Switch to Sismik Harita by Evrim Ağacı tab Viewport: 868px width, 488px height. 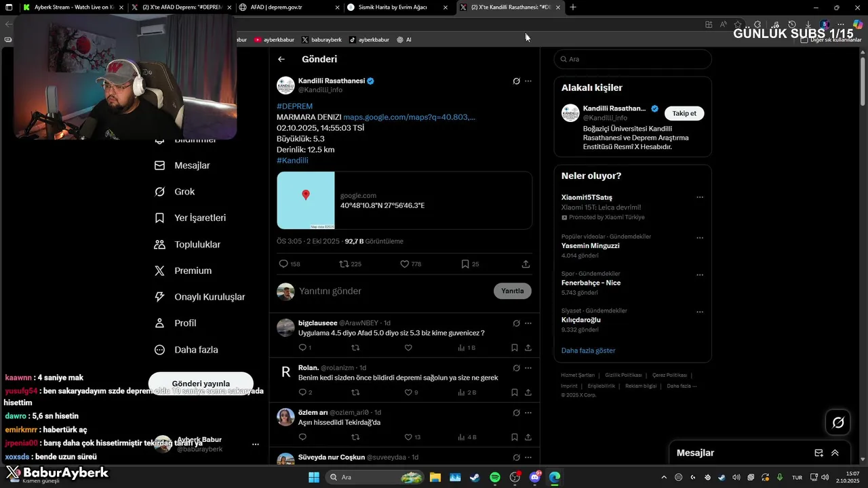(397, 7)
